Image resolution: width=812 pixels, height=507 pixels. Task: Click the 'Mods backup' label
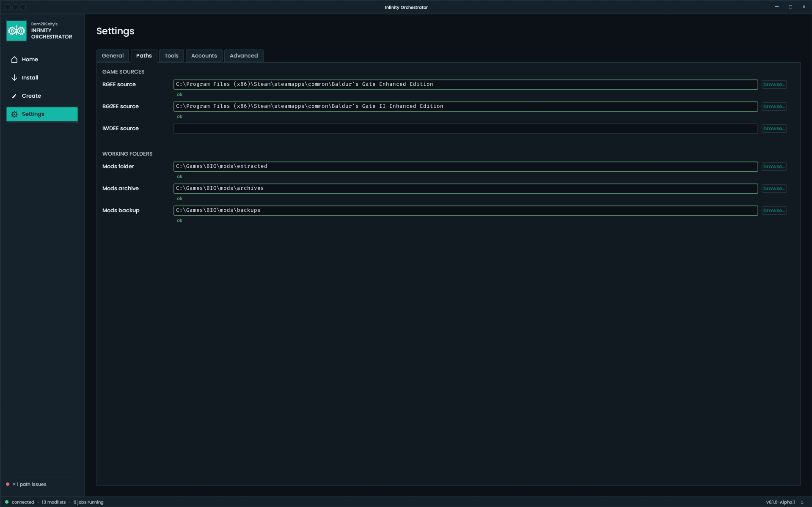point(121,211)
